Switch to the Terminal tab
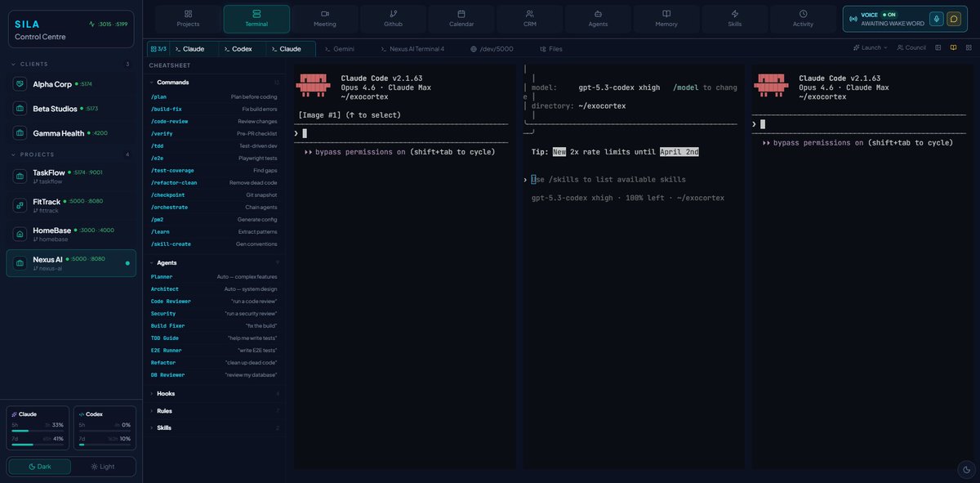The image size is (980, 483). (x=256, y=18)
